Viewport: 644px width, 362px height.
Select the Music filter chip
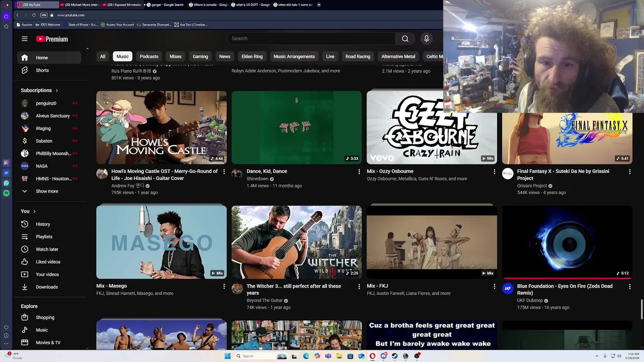123,56
